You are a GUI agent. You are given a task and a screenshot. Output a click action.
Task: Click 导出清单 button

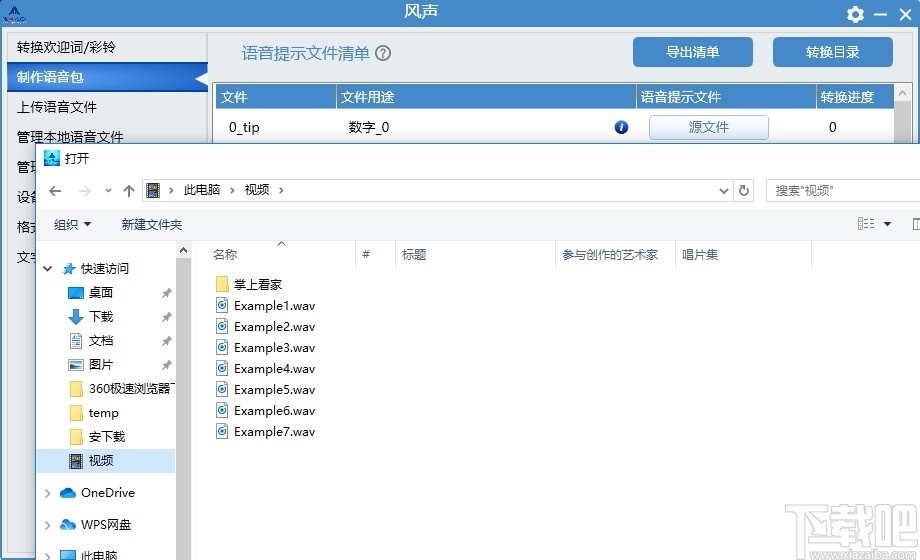tap(692, 52)
